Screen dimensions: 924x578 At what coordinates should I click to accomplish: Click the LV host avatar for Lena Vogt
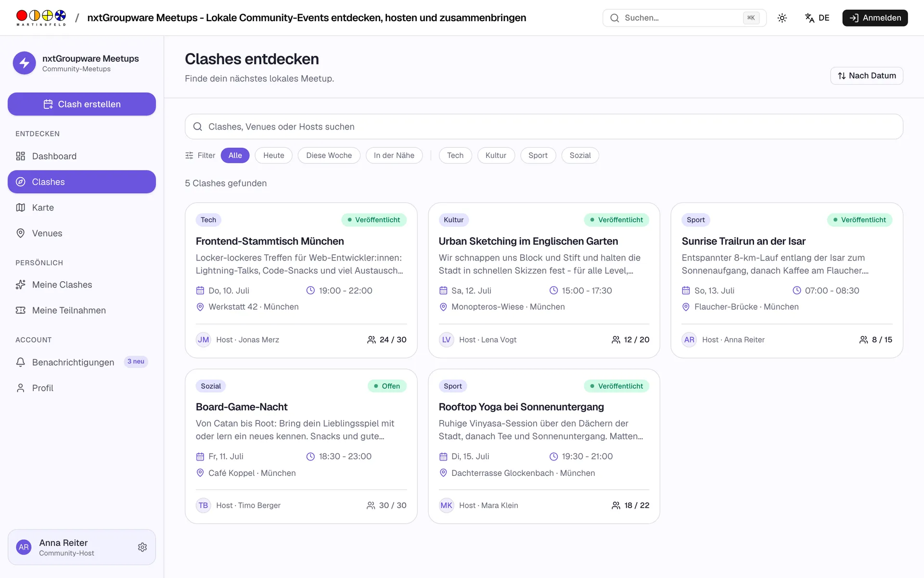click(x=446, y=340)
